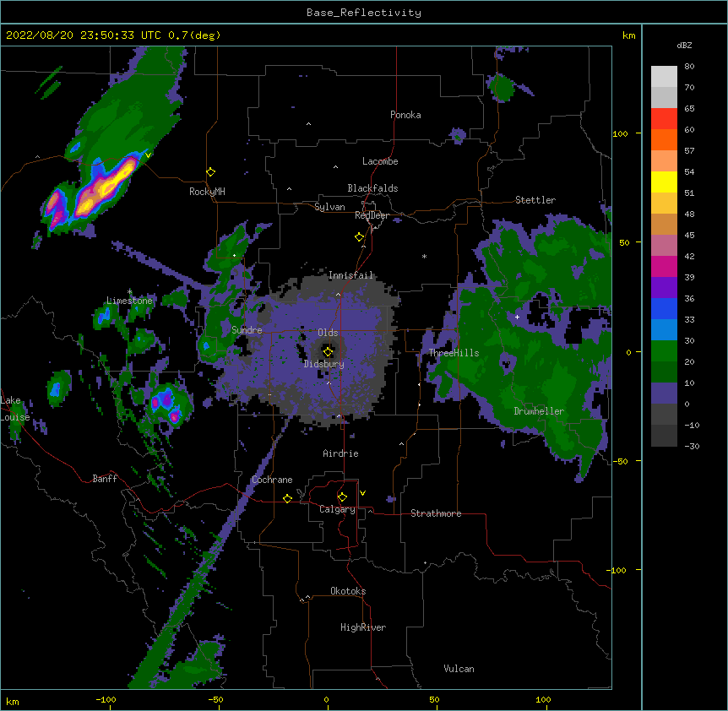Image resolution: width=728 pixels, height=711 pixels.
Task: Select the blue legend band between 36 and 33
Action: click(664, 308)
